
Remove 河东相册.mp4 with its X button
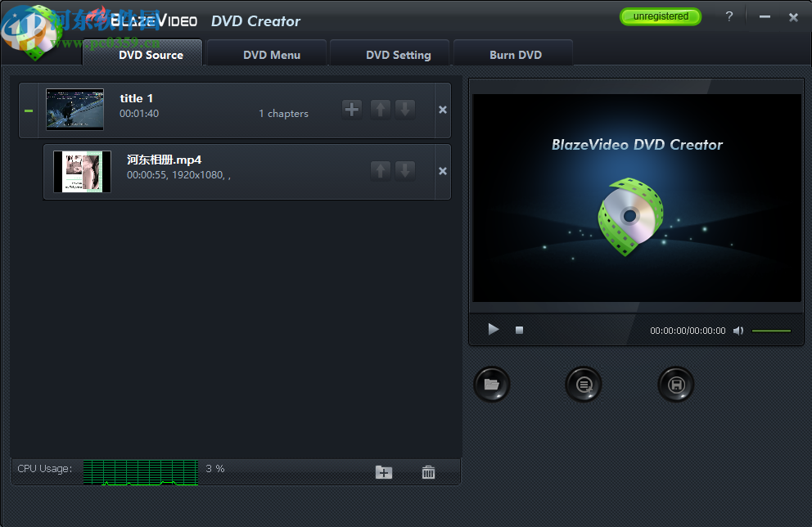tap(440, 172)
